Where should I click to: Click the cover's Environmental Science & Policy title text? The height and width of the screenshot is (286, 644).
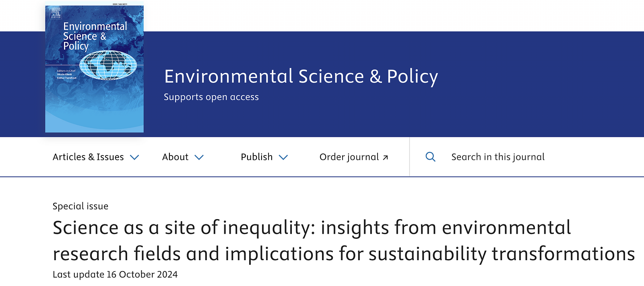point(95,36)
